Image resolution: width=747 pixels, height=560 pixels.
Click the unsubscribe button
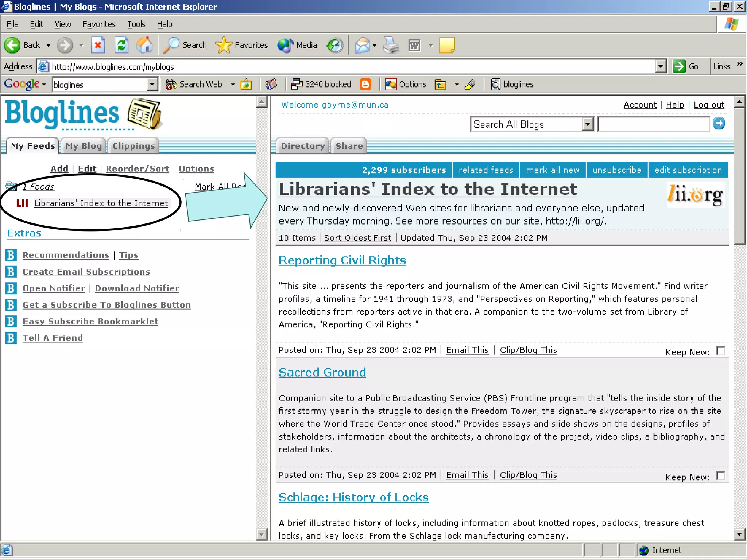point(616,170)
